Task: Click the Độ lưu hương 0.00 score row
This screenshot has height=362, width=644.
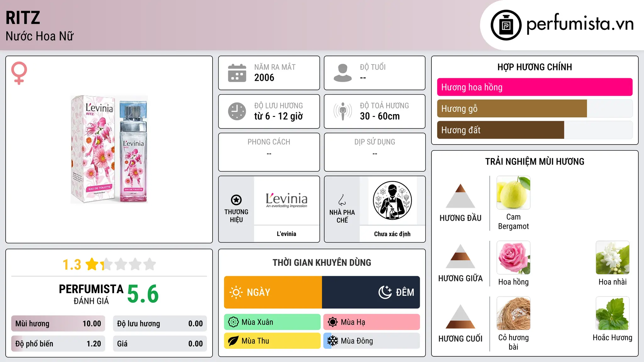Action: [x=160, y=324]
